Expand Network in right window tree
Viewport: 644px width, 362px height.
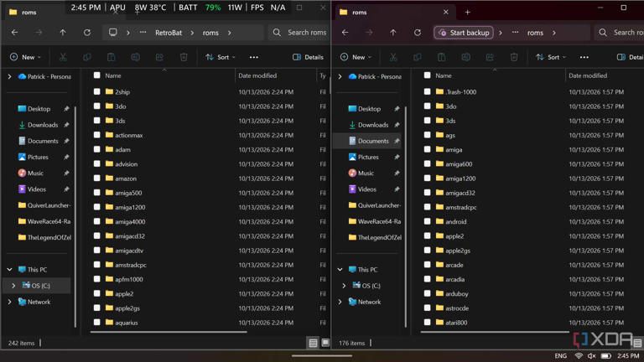pyautogui.click(x=340, y=302)
